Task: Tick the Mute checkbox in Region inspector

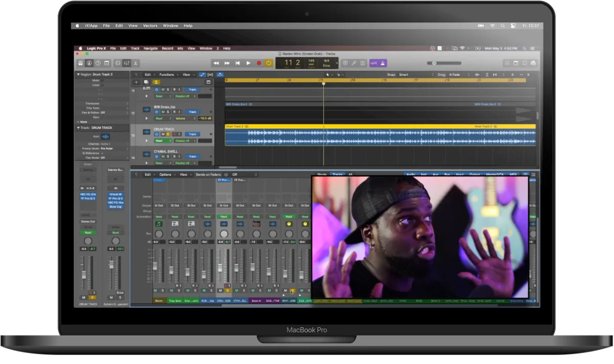Action: coord(102,80)
